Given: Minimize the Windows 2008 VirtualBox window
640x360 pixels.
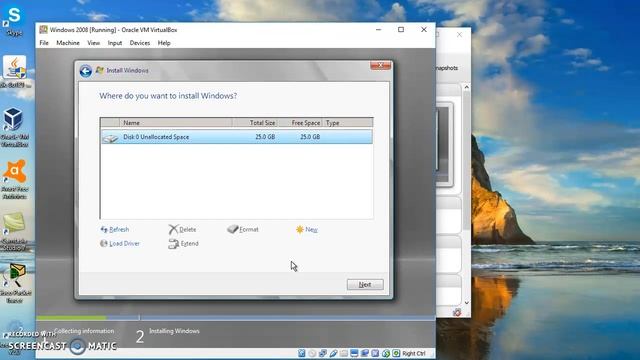Looking at the screenshot, I should pos(378,29).
